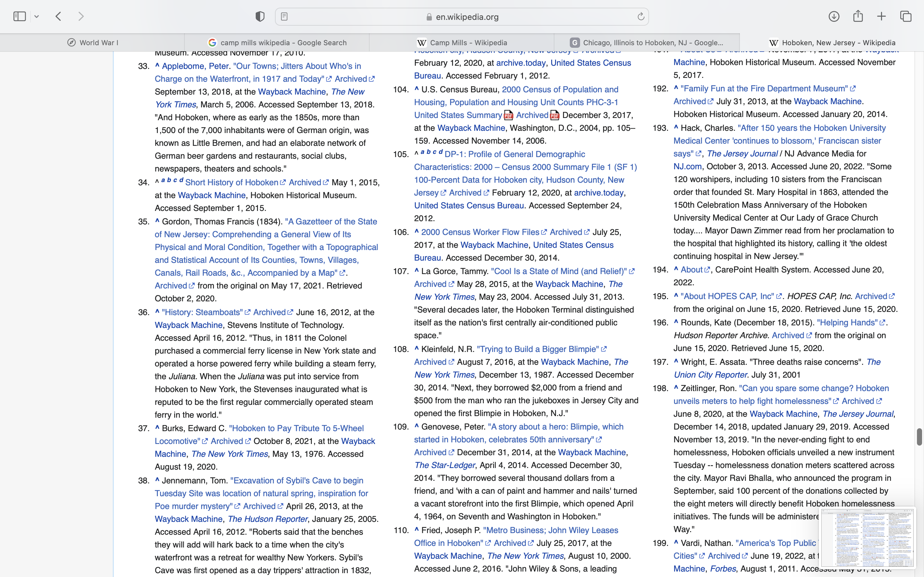Open the 'Helping Hands' reference link
This screenshot has width=924, height=577.
click(x=847, y=322)
